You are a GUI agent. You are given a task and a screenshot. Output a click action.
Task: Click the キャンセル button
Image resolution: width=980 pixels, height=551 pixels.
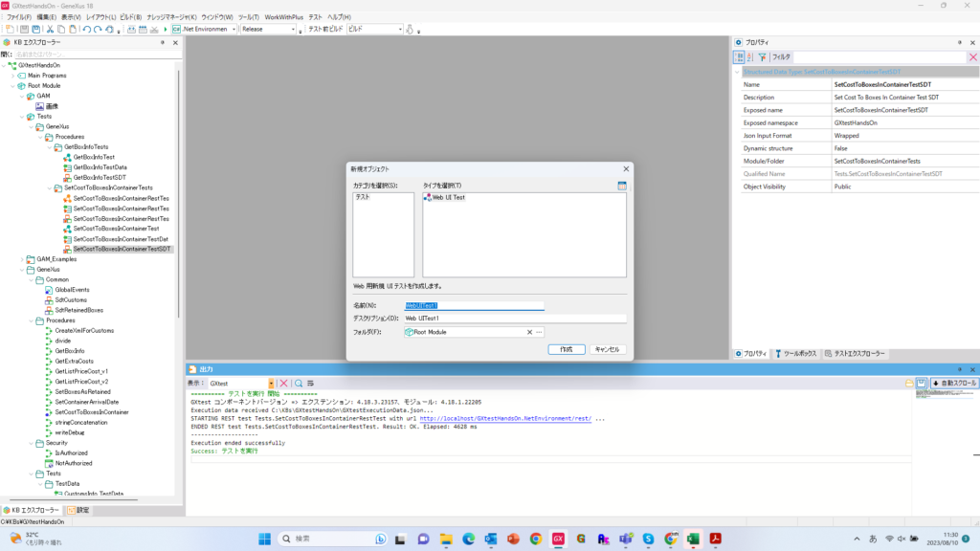coord(607,349)
